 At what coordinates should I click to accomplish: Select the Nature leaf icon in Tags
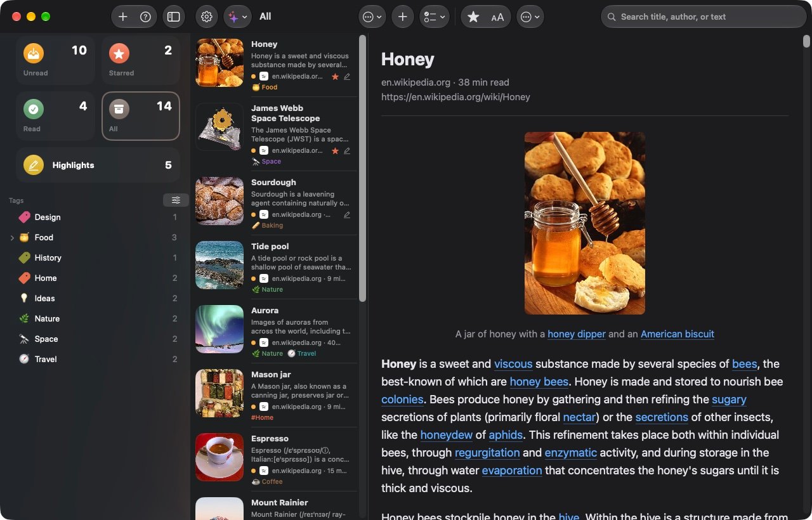[x=24, y=319]
